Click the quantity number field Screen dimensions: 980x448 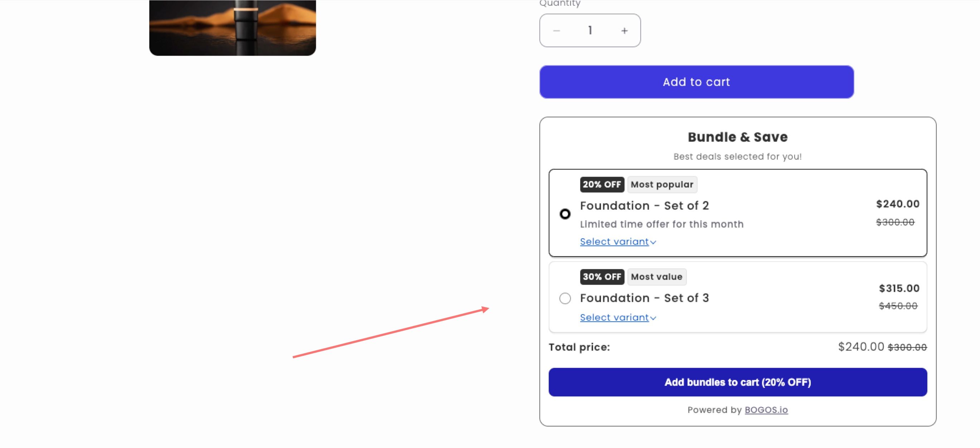pos(590,30)
